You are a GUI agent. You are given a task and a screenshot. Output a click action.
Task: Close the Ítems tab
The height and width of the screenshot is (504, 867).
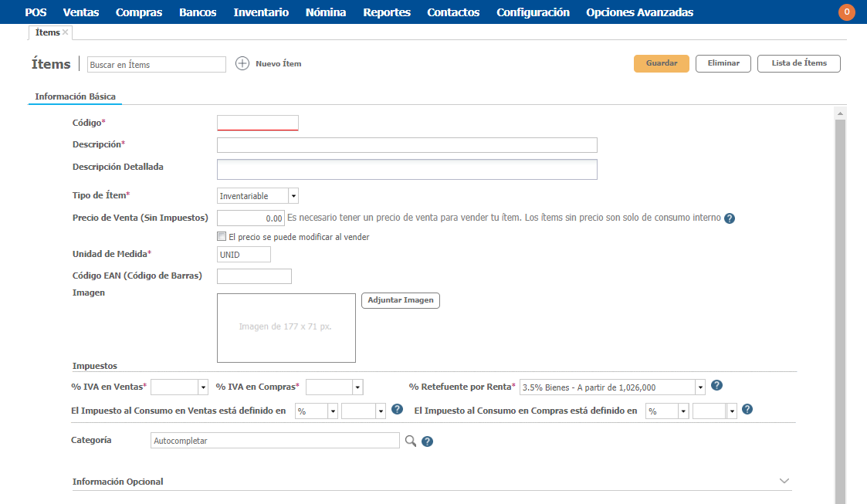click(x=66, y=32)
